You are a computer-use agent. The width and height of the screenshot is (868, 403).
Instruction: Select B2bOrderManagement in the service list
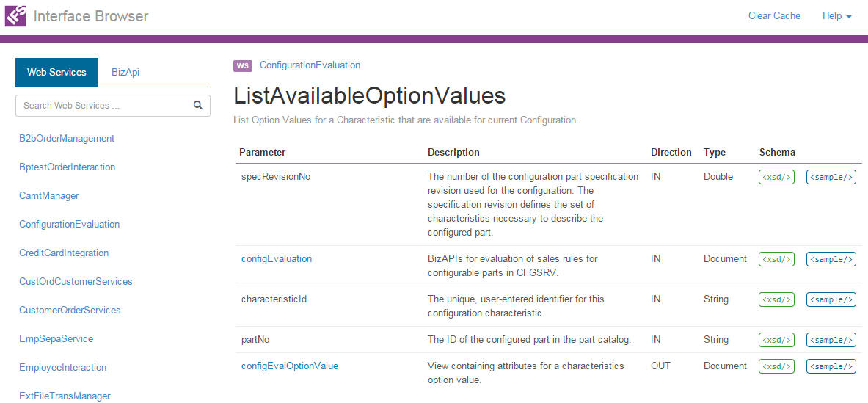pyautogui.click(x=67, y=138)
